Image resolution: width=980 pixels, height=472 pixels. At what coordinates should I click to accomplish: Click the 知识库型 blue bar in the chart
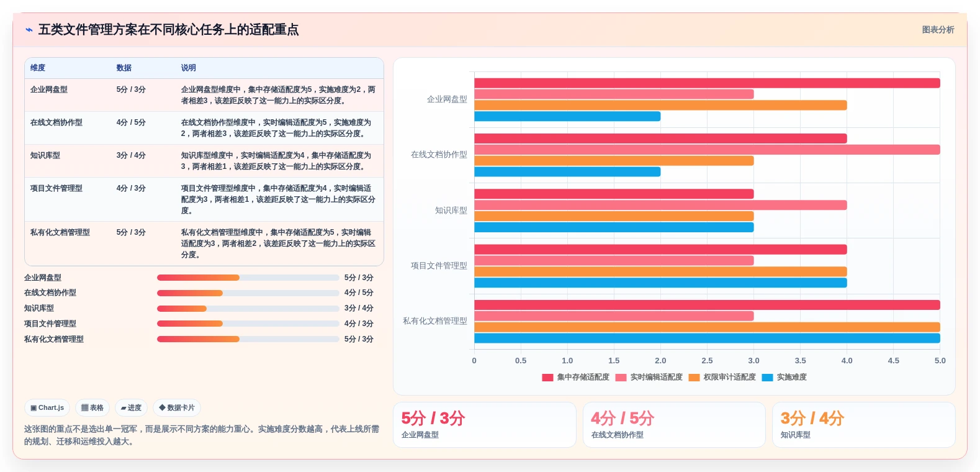[x=614, y=227]
